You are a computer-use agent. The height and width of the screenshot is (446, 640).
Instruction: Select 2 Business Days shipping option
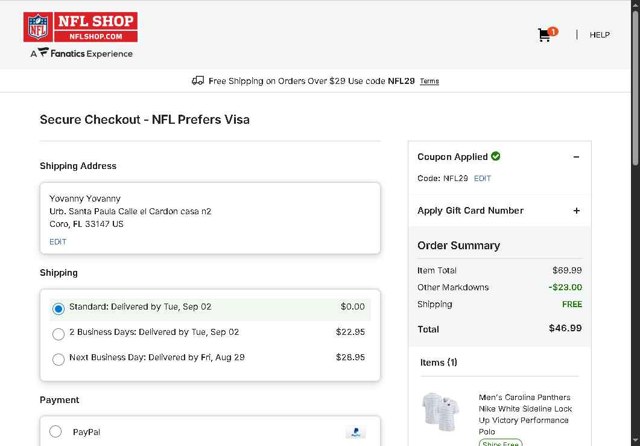[58, 334]
